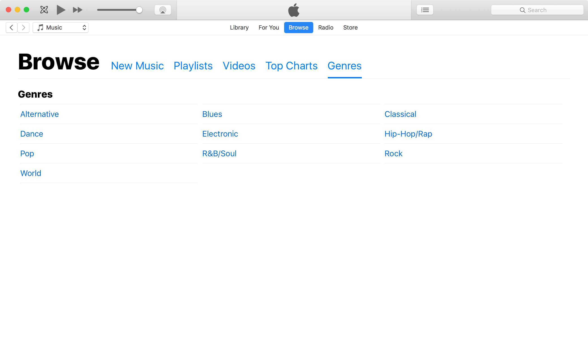
Task: Show the Up Next list icon
Action: tap(425, 10)
